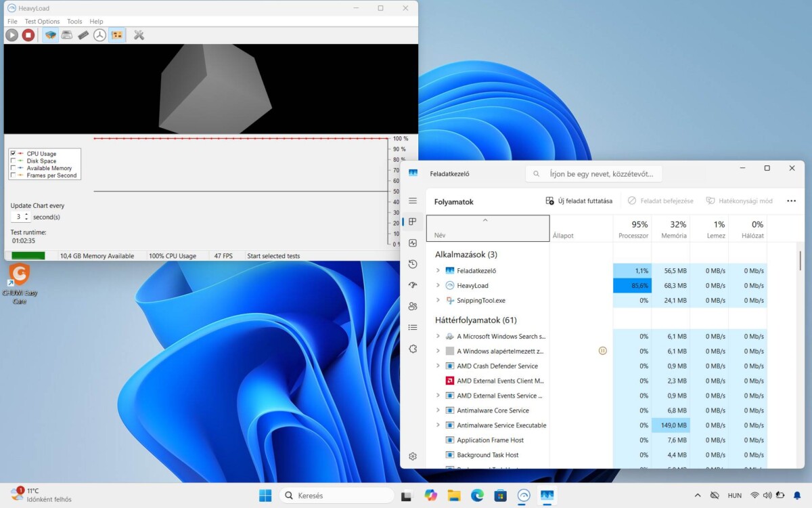The width and height of the screenshot is (812, 508).
Task: Toggle the Allocate Memory icon in HeavyLoad
Action: click(x=83, y=35)
